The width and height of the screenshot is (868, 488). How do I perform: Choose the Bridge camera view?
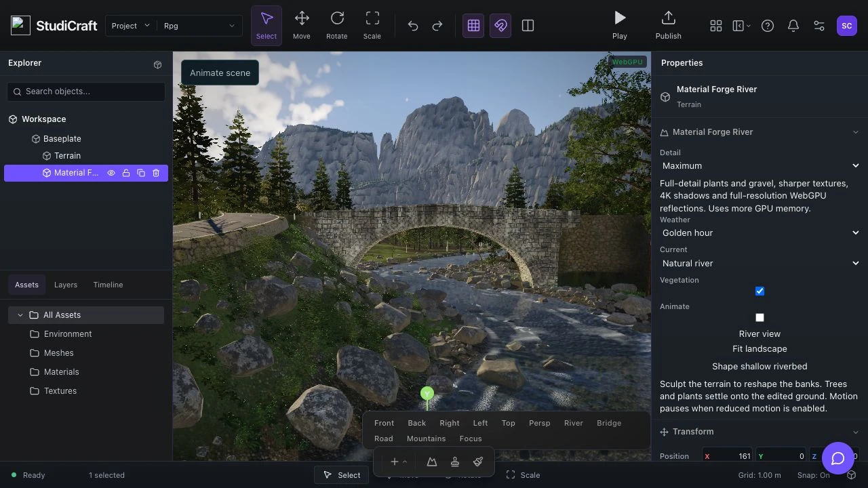tap(609, 423)
